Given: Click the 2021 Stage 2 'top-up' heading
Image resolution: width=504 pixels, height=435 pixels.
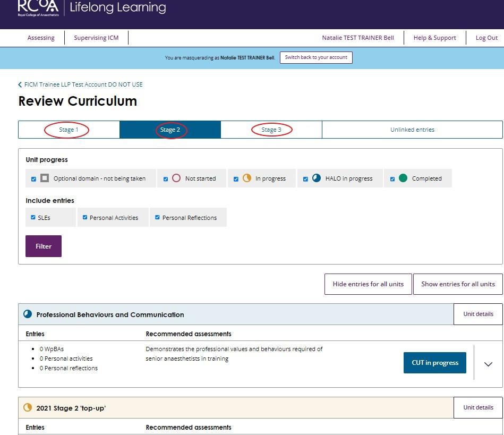Looking at the screenshot, I should pyautogui.click(x=71, y=408).
